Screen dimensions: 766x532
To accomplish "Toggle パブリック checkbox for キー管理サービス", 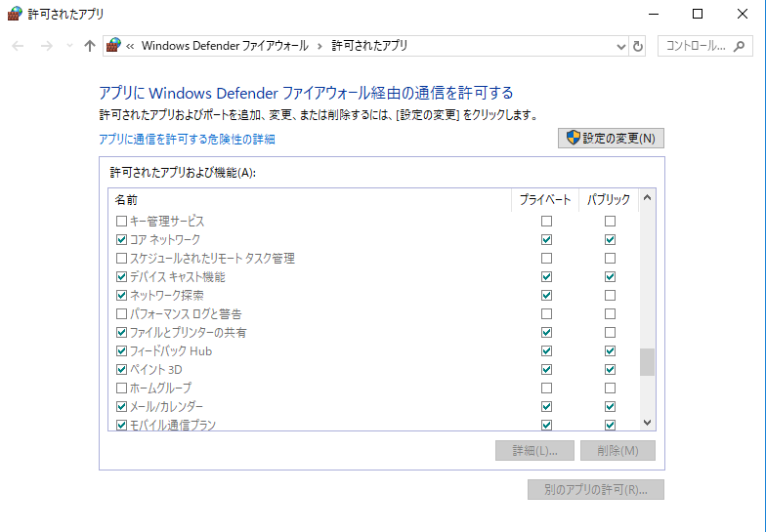I will [610, 221].
